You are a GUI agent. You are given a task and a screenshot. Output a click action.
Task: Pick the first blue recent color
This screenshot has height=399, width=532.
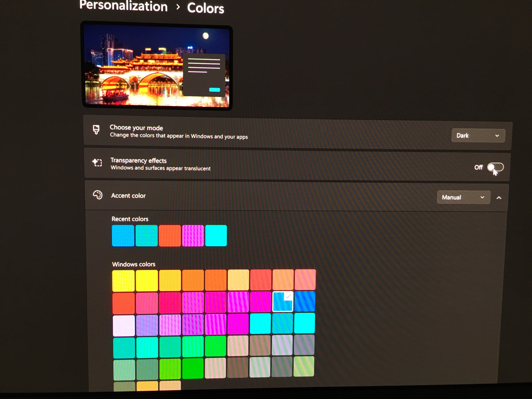[123, 236]
